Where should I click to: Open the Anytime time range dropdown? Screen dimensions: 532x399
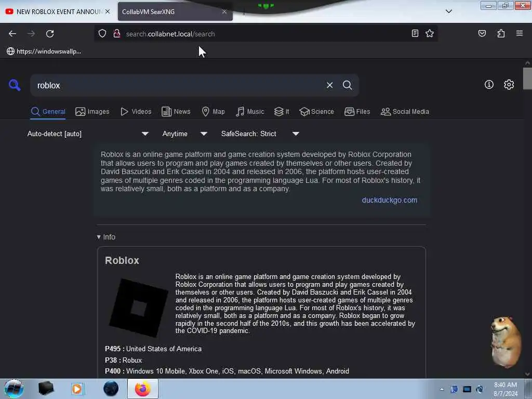(184, 134)
